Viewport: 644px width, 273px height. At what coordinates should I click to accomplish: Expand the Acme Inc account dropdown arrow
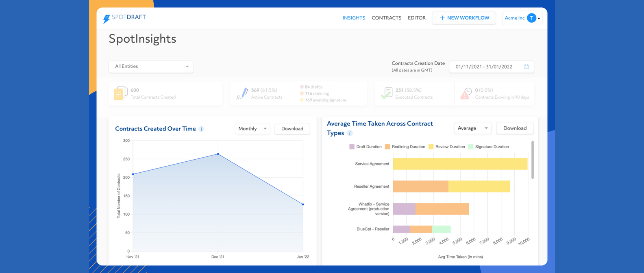[539, 18]
